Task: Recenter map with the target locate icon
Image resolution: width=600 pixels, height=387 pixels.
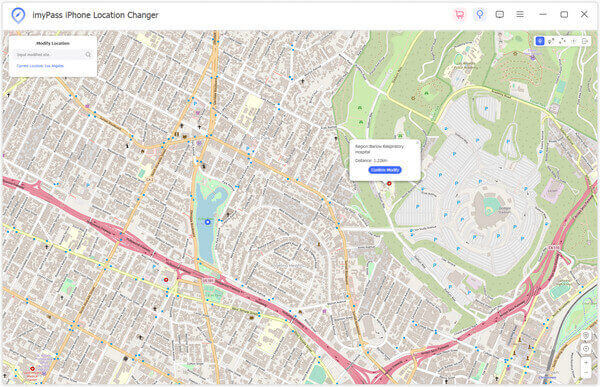Action: pos(586,349)
